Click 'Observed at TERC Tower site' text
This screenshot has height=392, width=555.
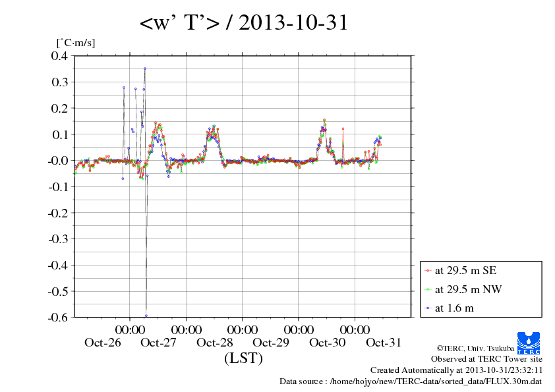(486, 359)
